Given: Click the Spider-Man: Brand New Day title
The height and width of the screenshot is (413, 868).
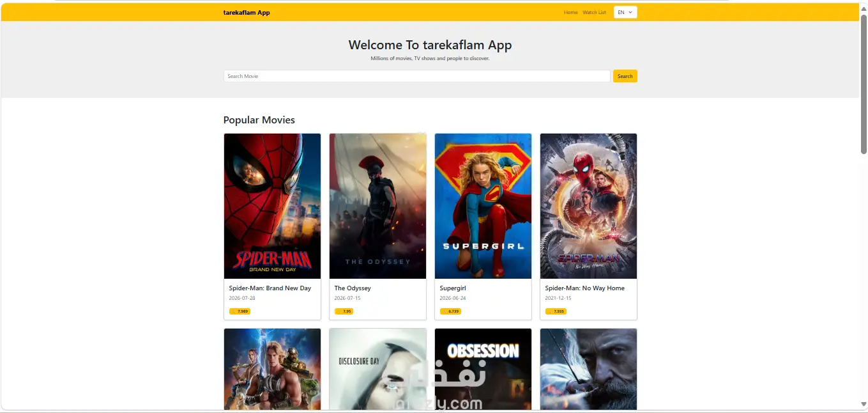Looking at the screenshot, I should pyautogui.click(x=270, y=288).
